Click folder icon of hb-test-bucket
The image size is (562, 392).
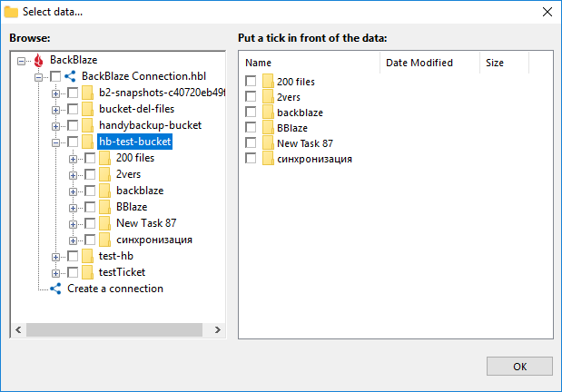(87, 142)
